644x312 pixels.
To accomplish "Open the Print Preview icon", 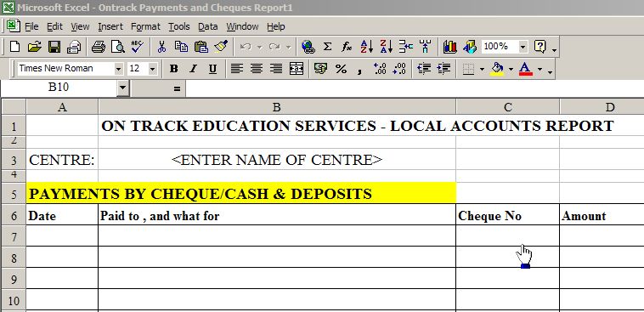I will tap(117, 47).
